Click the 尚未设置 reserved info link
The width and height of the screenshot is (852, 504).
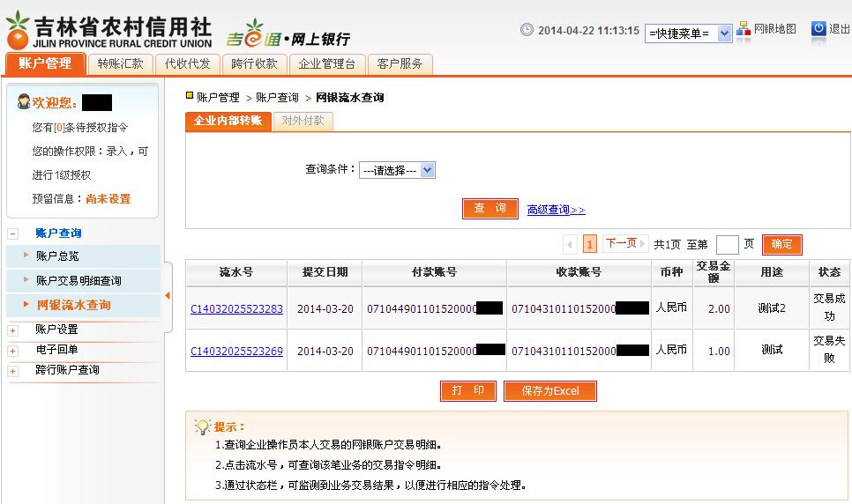coord(108,199)
